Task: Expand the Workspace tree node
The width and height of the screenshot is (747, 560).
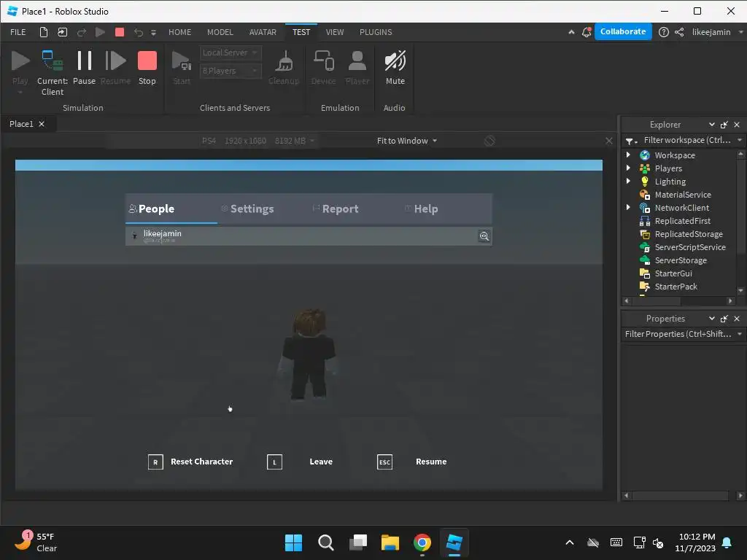Action: [x=628, y=155]
